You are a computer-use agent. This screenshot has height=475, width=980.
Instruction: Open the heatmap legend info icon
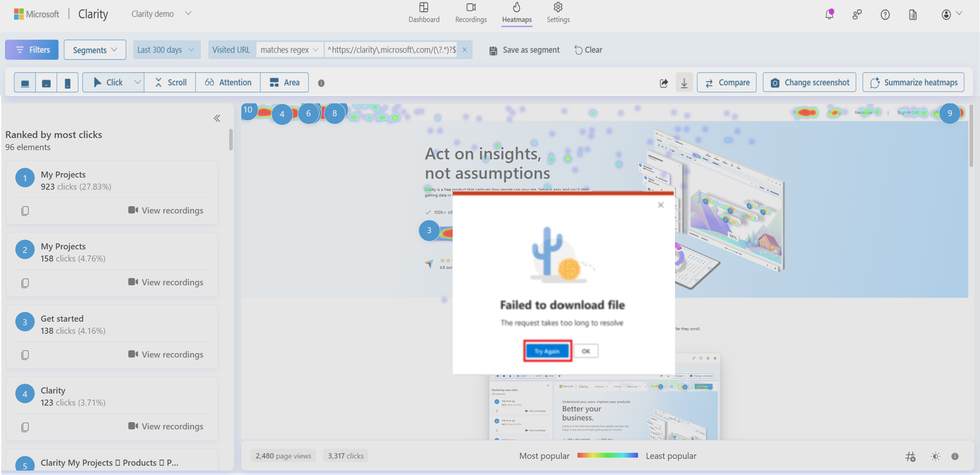tap(955, 456)
